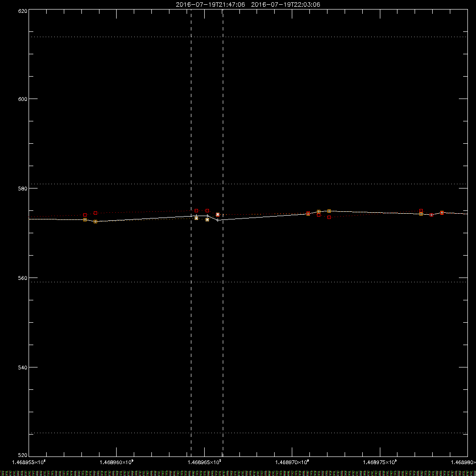Pick the first orange asterisk marker between the dashed lines

tap(197, 218)
